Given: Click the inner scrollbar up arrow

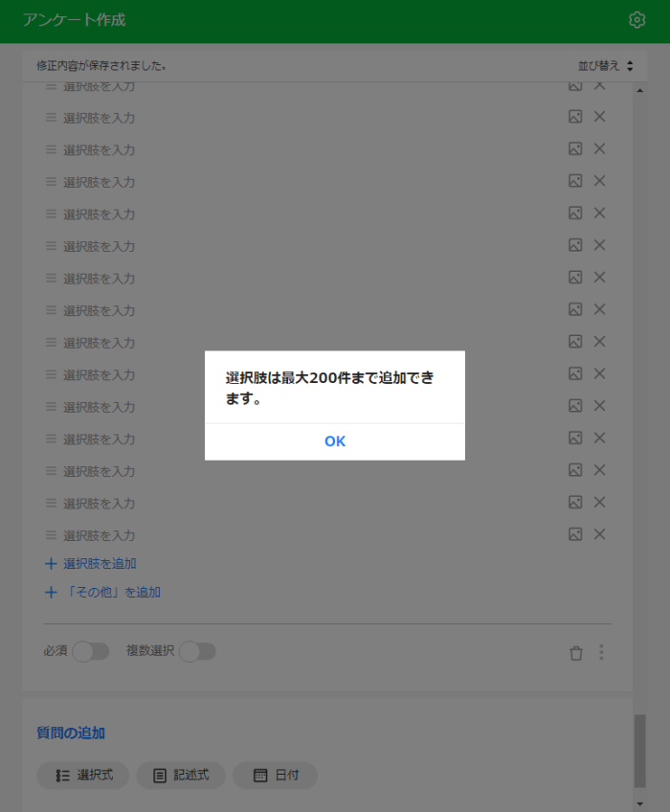Looking at the screenshot, I should click(x=640, y=91).
